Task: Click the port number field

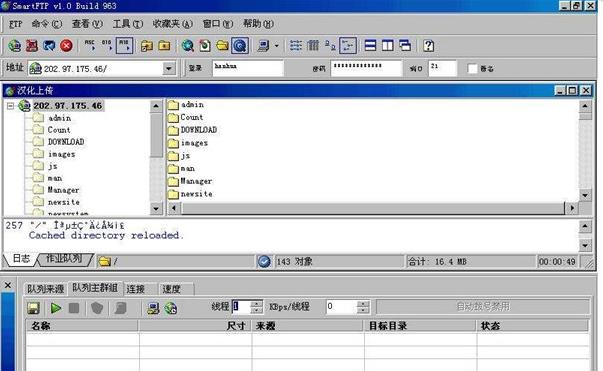Action: click(x=443, y=68)
